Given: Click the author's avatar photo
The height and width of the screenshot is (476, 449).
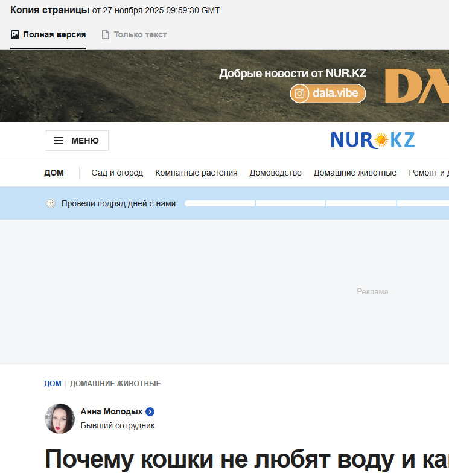Looking at the screenshot, I should pos(60,419).
